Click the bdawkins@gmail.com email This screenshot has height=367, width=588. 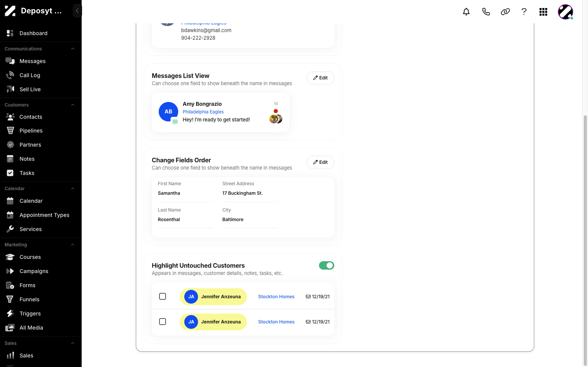pyautogui.click(x=206, y=30)
